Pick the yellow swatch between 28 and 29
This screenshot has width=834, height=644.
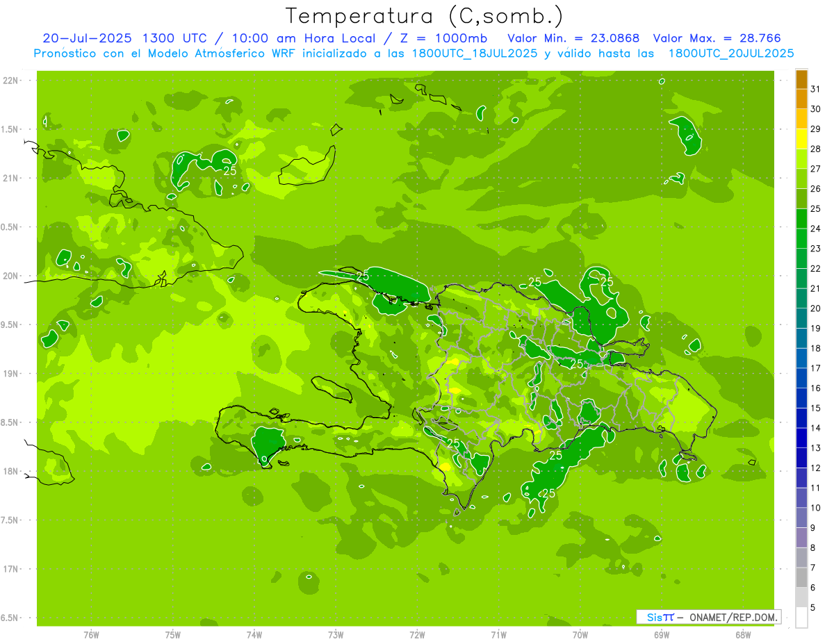click(x=802, y=139)
